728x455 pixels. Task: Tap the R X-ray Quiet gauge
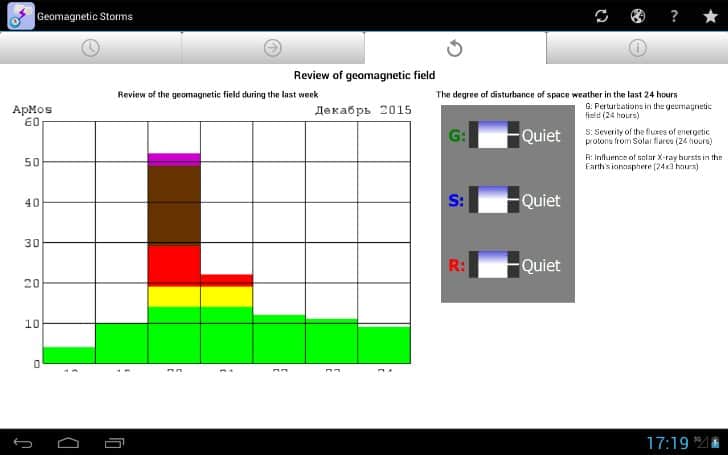pos(494,266)
